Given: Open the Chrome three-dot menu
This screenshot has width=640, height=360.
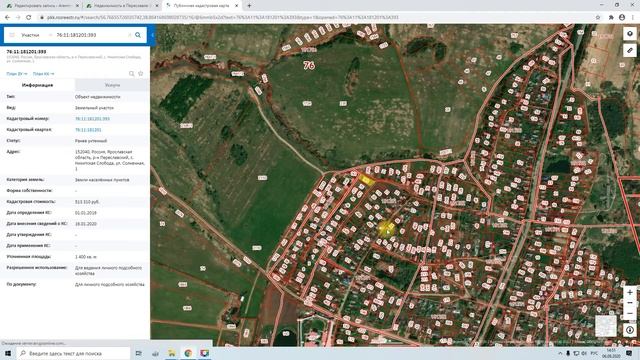Looking at the screenshot, I should click(633, 18).
